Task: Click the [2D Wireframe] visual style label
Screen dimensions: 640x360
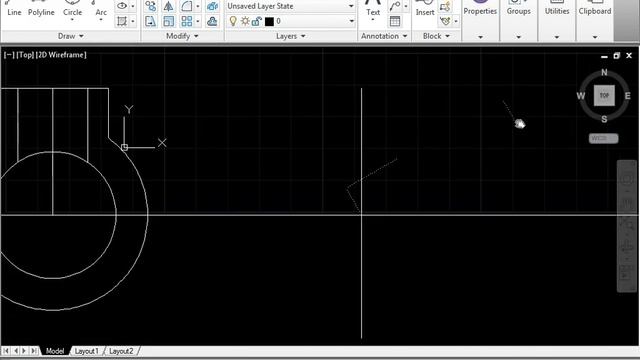Action: [x=61, y=55]
